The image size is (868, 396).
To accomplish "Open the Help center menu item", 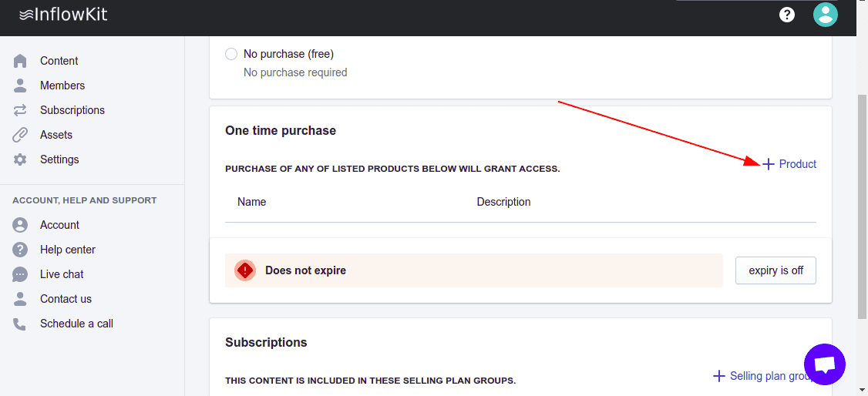I will (x=68, y=250).
